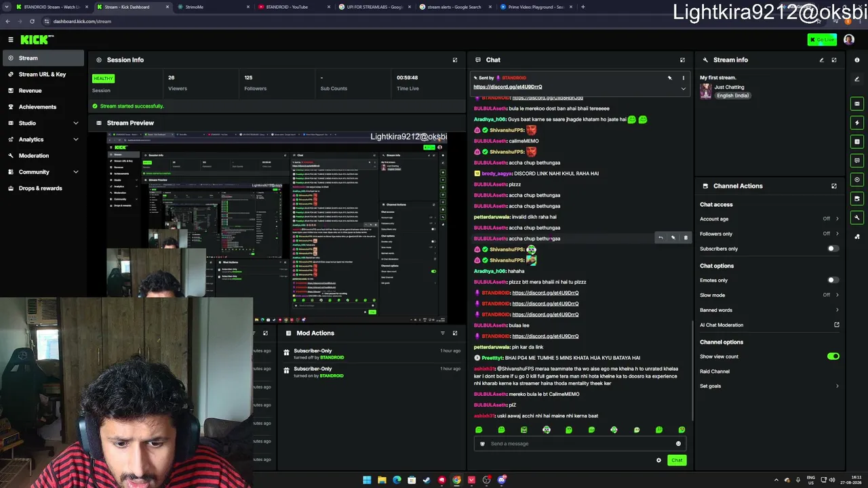Toggle the Emotes only switch
868x488 pixels.
[x=833, y=280]
